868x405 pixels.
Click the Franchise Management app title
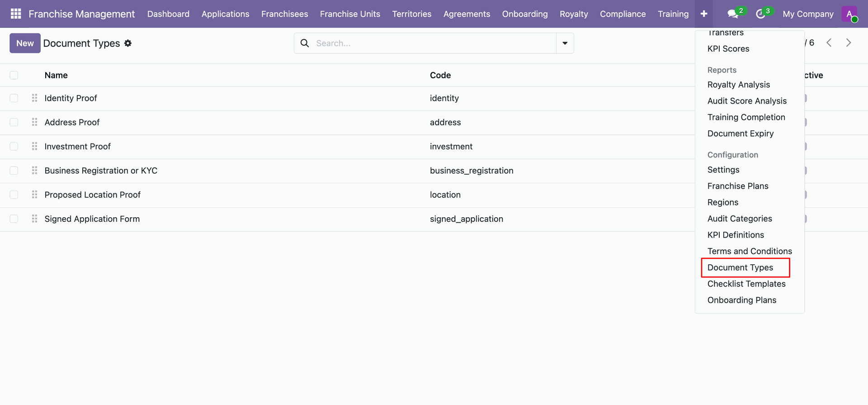click(x=81, y=14)
